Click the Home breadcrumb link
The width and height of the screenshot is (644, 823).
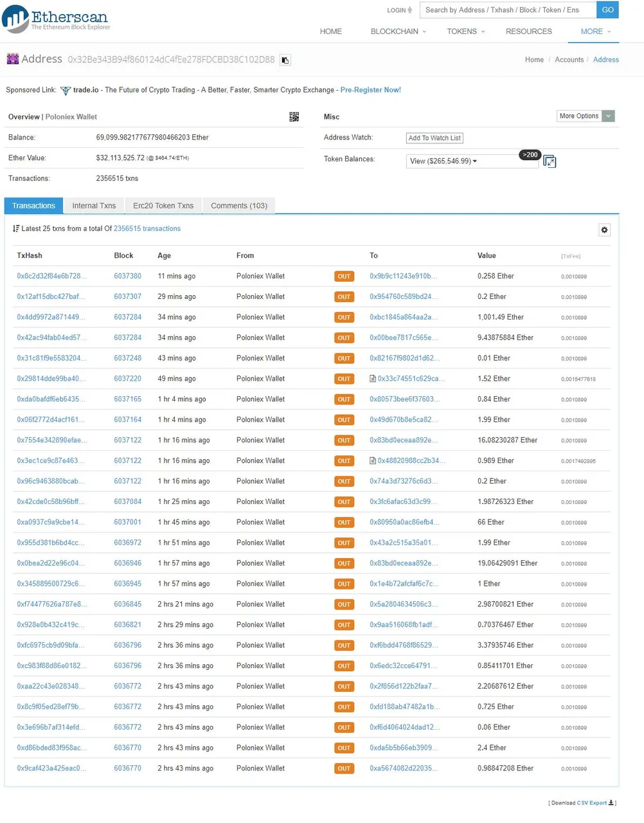tap(534, 60)
